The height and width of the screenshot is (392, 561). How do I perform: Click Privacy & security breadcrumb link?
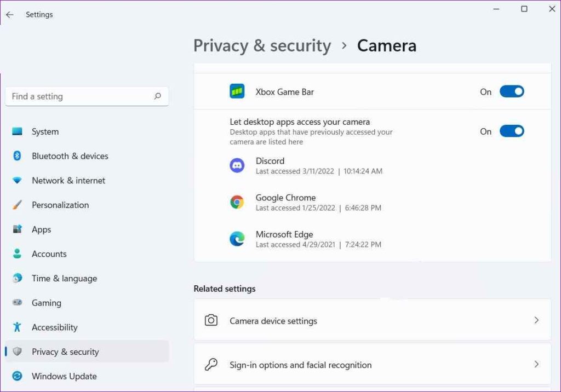point(262,46)
